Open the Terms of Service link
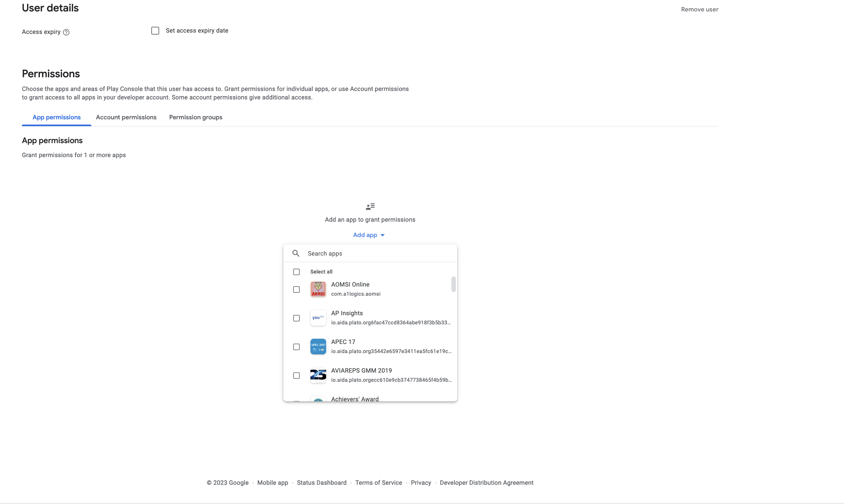This screenshot has height=504, width=844. 378,482
